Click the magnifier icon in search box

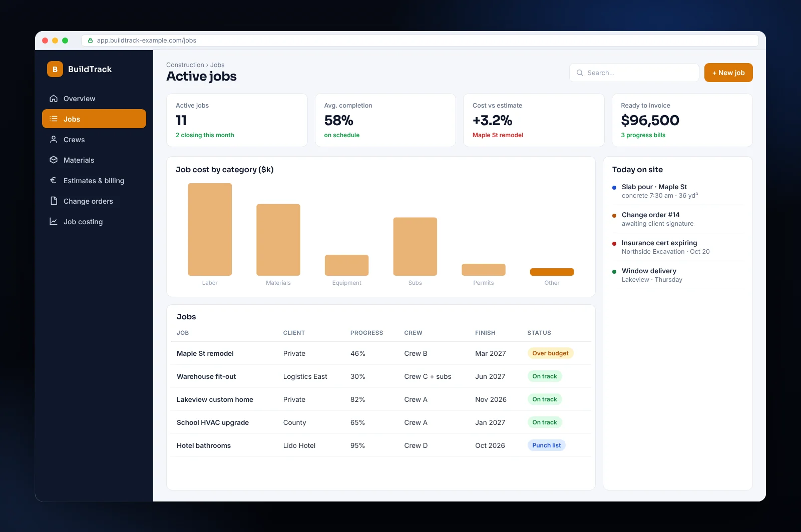coord(580,73)
